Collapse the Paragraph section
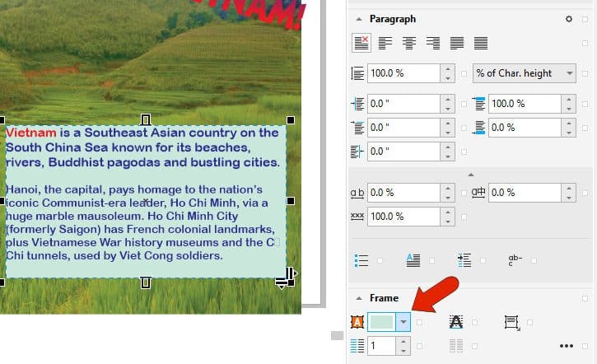597x364 pixels. pos(358,19)
